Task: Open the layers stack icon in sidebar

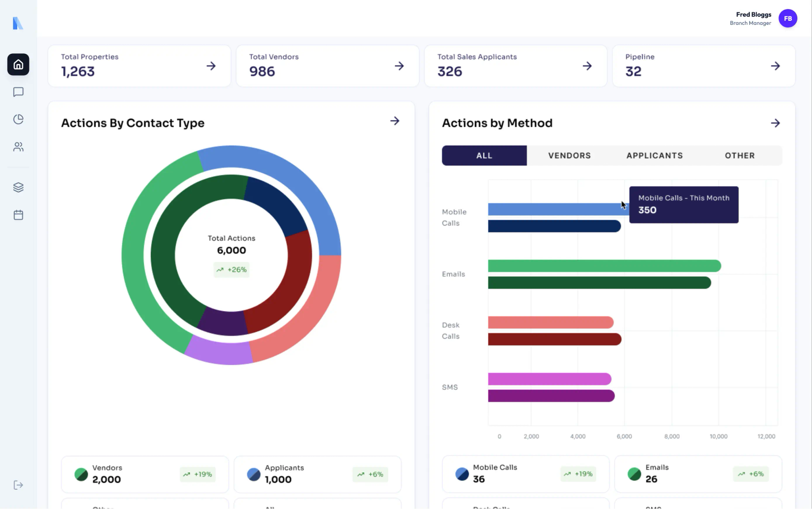Action: point(18,187)
